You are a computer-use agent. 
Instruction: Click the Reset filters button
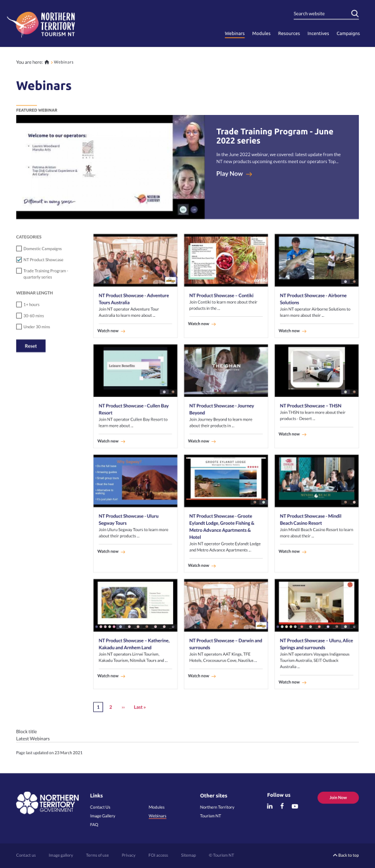coord(31,346)
